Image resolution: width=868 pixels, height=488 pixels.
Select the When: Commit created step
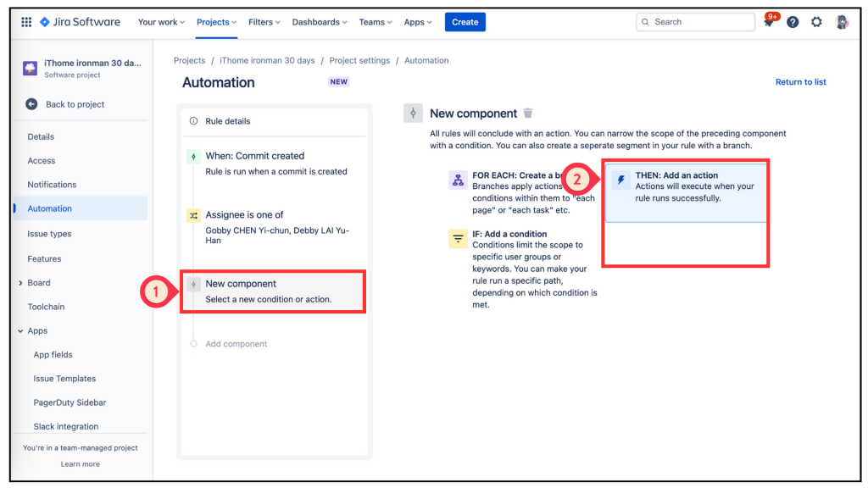(274, 164)
